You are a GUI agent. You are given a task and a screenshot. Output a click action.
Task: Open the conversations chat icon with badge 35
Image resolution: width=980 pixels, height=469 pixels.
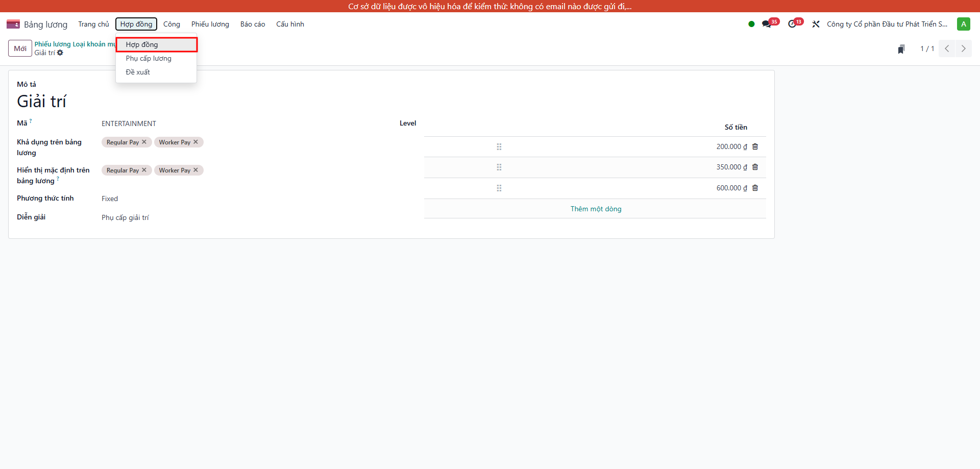(767, 24)
